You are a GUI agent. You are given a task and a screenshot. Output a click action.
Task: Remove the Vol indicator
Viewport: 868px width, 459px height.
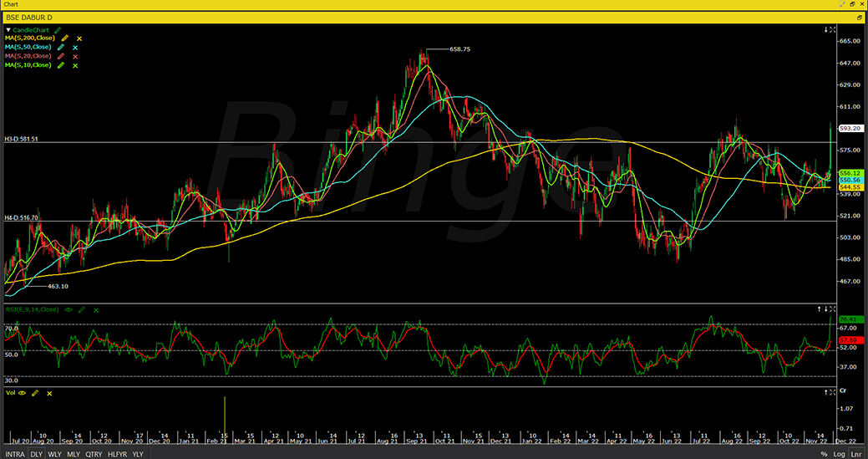(x=49, y=394)
